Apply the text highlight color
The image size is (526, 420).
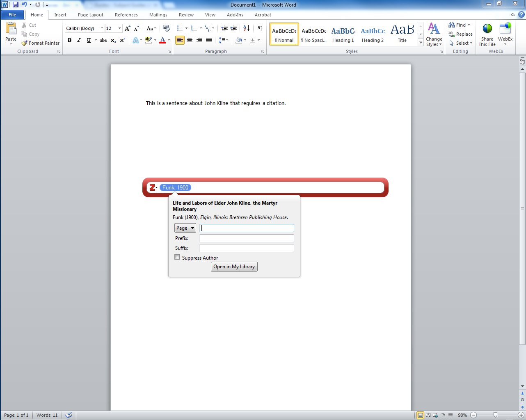(149, 40)
